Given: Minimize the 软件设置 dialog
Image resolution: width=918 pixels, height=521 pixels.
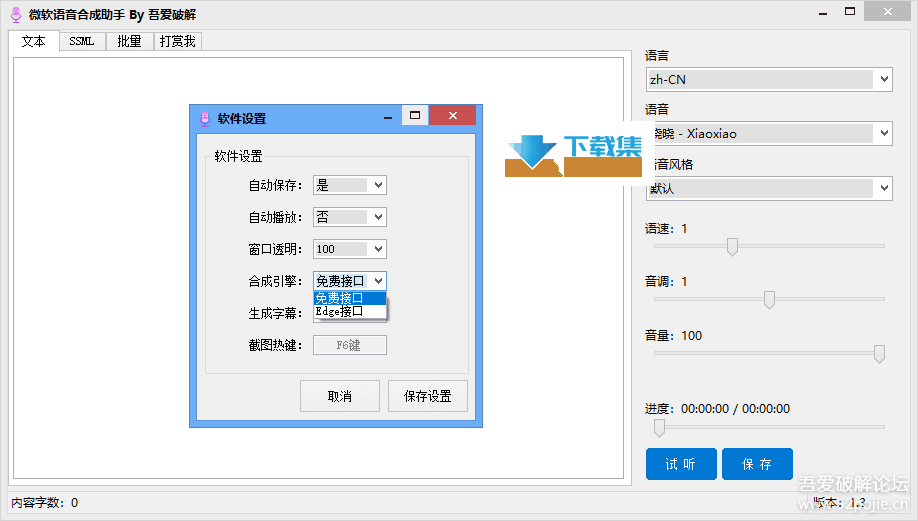Looking at the screenshot, I should [x=388, y=117].
